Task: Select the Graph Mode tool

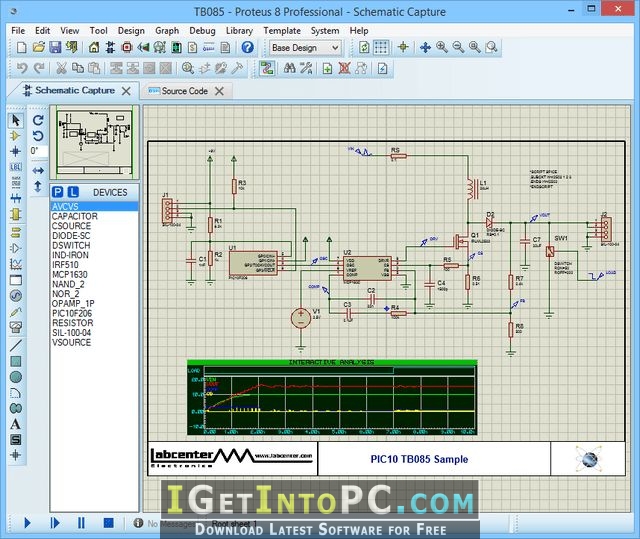Action: tap(16, 264)
